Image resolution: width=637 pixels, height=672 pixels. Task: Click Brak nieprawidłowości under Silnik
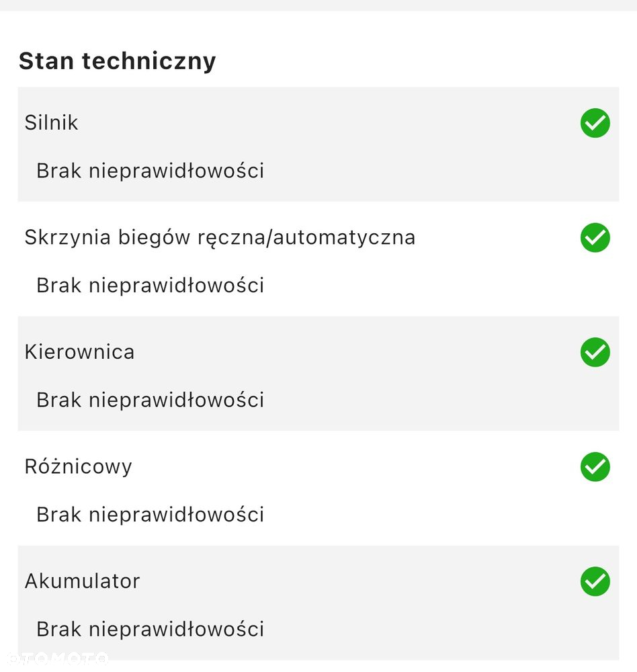click(151, 171)
